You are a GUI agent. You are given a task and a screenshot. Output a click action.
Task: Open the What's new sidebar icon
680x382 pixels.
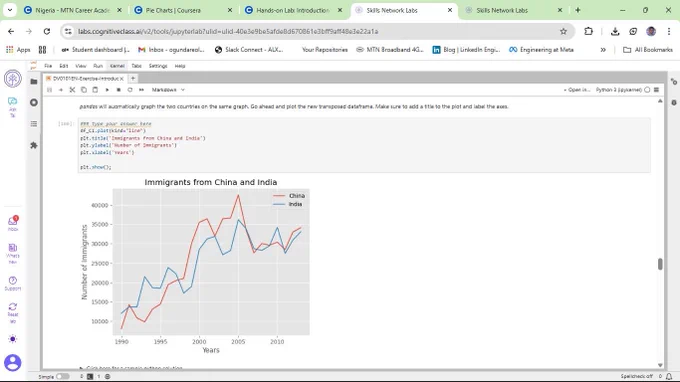click(x=13, y=254)
